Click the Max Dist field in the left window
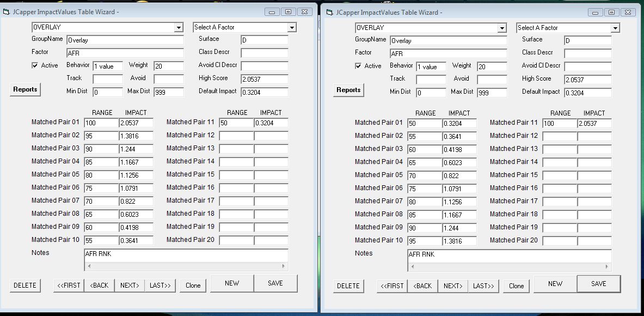Screen dimensions: 644x316 pos(169,92)
